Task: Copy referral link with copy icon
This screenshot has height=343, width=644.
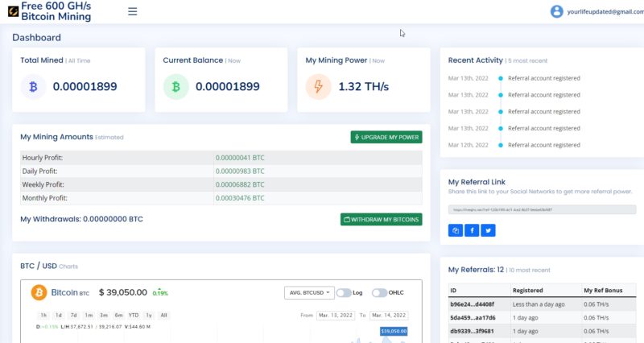Action: [x=456, y=230]
